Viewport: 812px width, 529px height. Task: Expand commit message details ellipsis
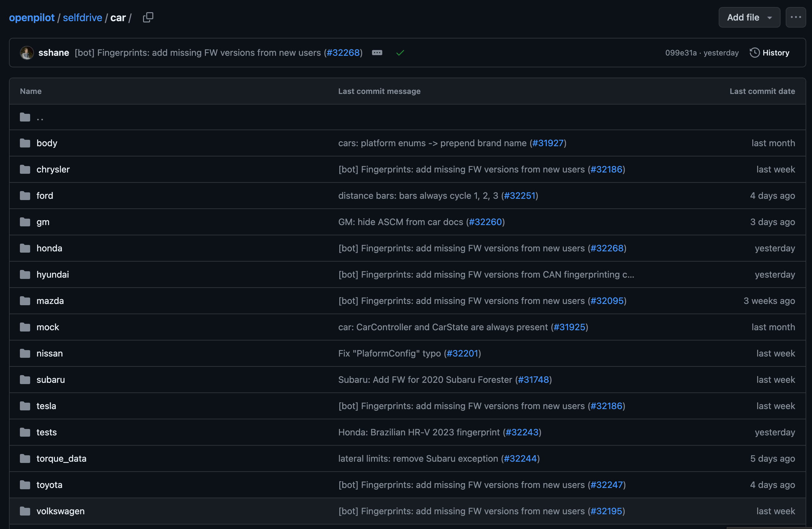(377, 53)
